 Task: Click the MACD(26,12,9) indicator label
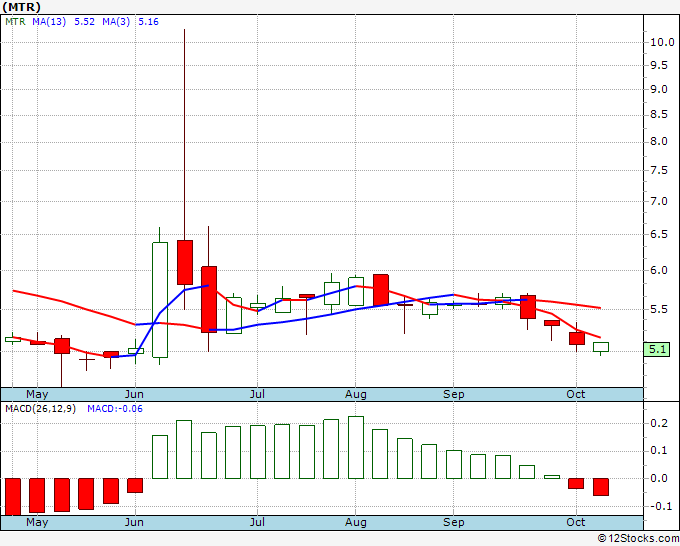pos(40,409)
